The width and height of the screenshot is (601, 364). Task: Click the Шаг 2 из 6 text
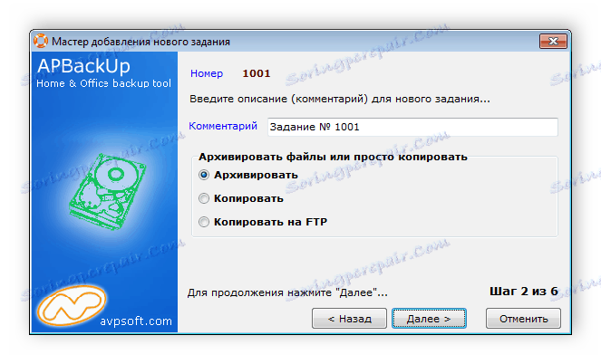pyautogui.click(x=524, y=292)
